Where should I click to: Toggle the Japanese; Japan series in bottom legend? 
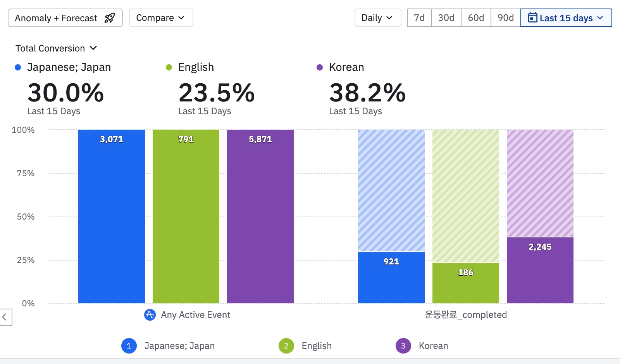179,346
